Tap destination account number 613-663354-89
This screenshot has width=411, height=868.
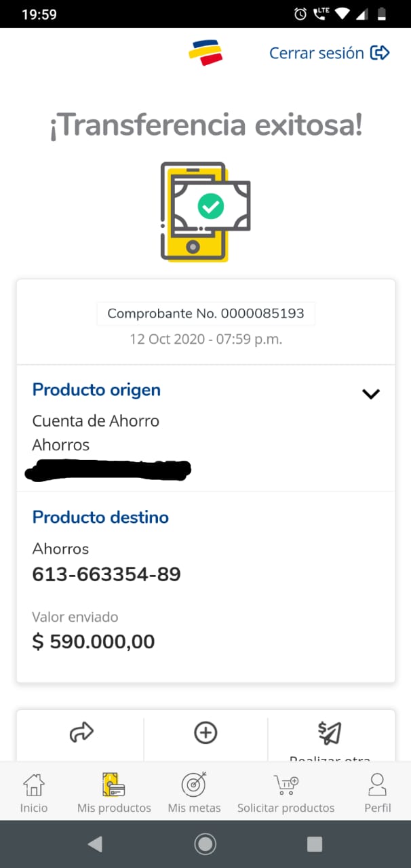tap(106, 574)
